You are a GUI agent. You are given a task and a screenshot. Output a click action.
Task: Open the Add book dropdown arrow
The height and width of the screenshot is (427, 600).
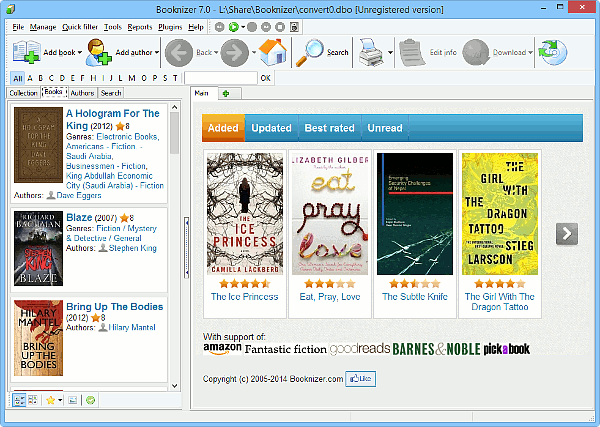pos(80,52)
